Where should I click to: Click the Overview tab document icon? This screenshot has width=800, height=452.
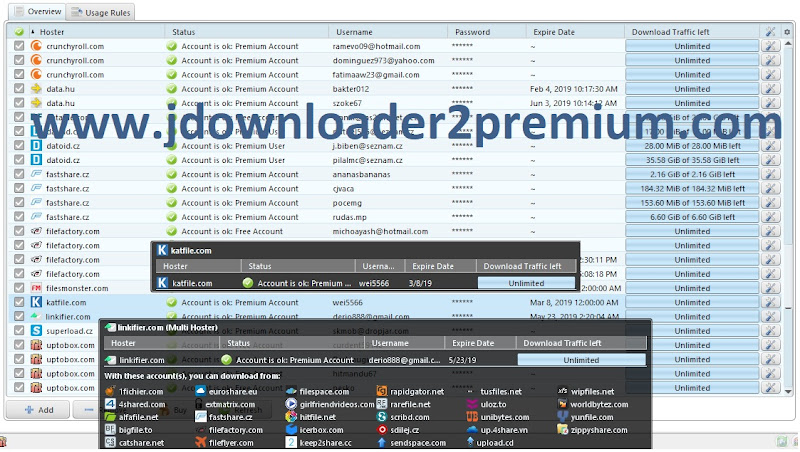tap(19, 11)
